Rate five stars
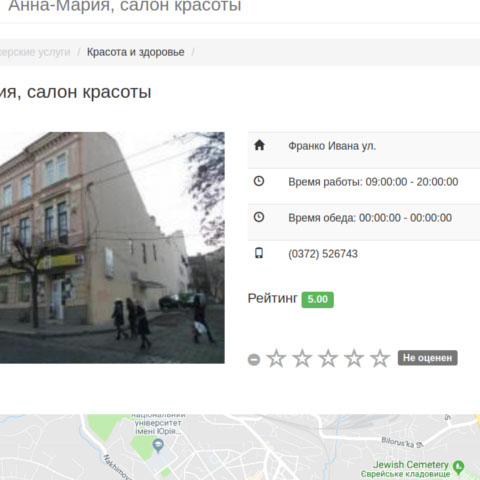Screen dimensions: 480x480 click(x=380, y=358)
